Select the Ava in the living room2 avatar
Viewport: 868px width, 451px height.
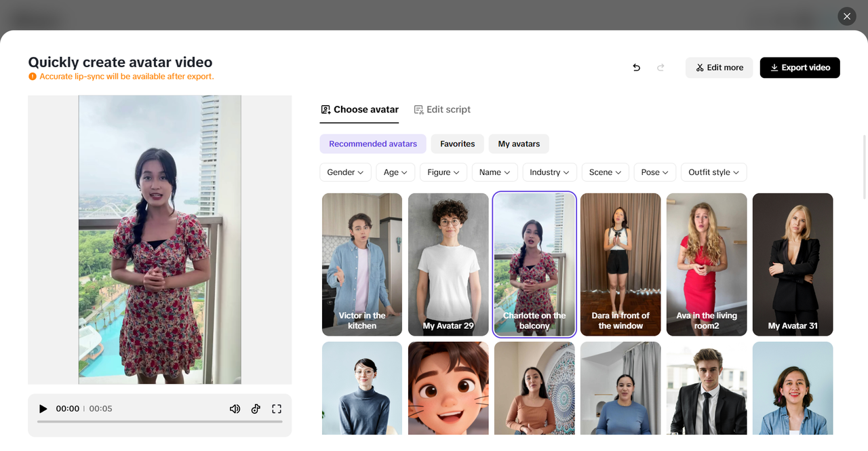[707, 264]
